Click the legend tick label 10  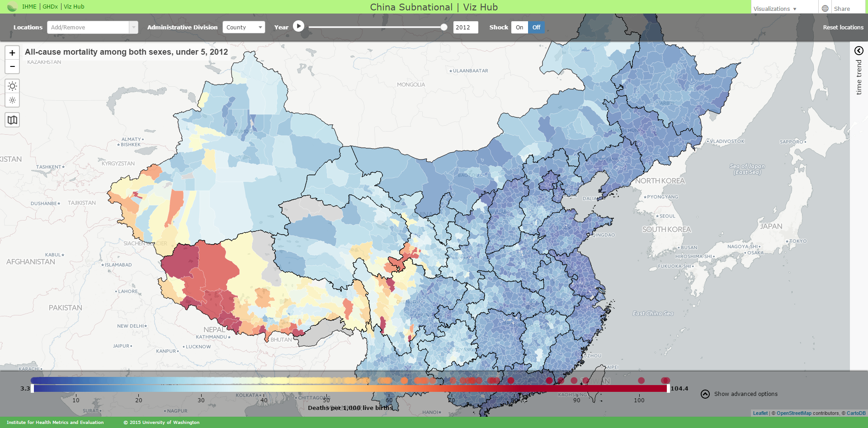[76, 400]
